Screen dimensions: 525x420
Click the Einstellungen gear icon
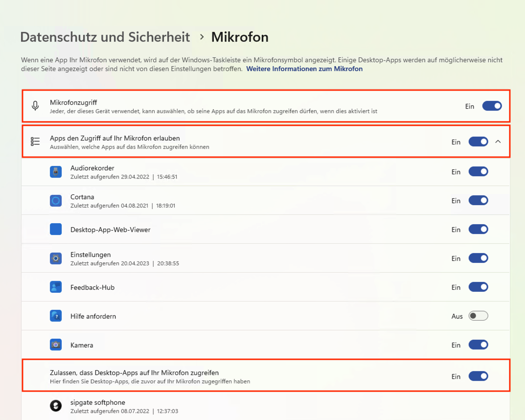55,258
